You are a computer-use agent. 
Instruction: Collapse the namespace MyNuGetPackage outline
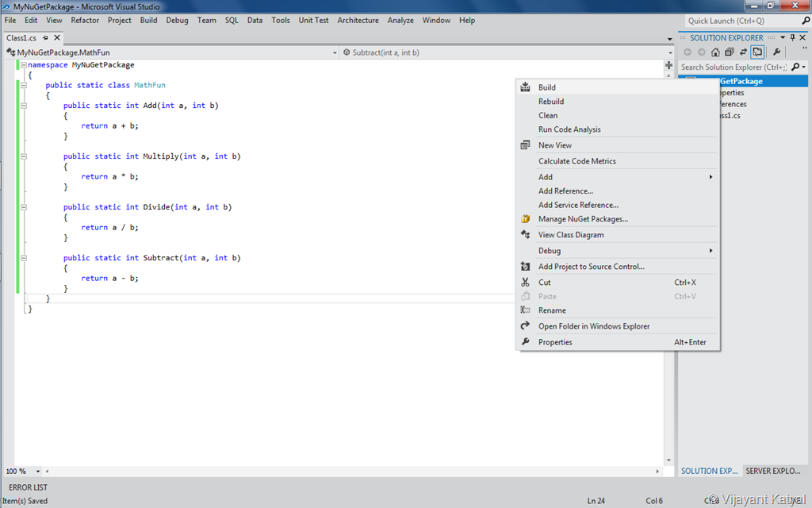tap(24, 65)
